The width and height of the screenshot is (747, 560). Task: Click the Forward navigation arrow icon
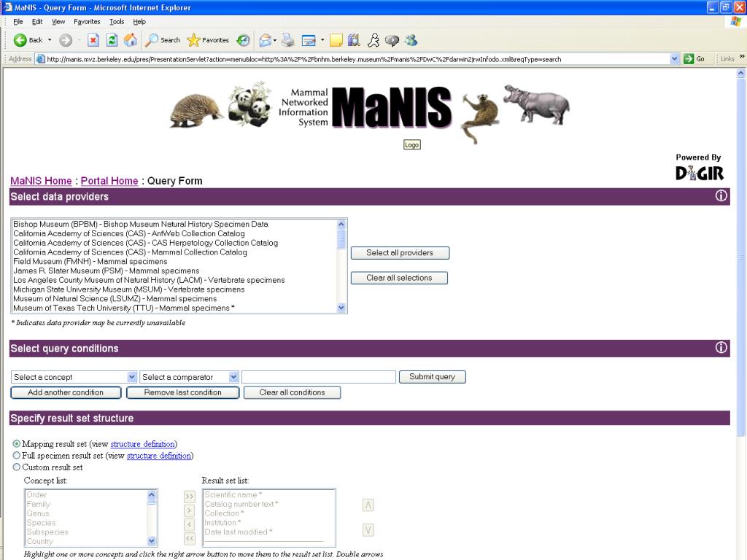(x=66, y=40)
